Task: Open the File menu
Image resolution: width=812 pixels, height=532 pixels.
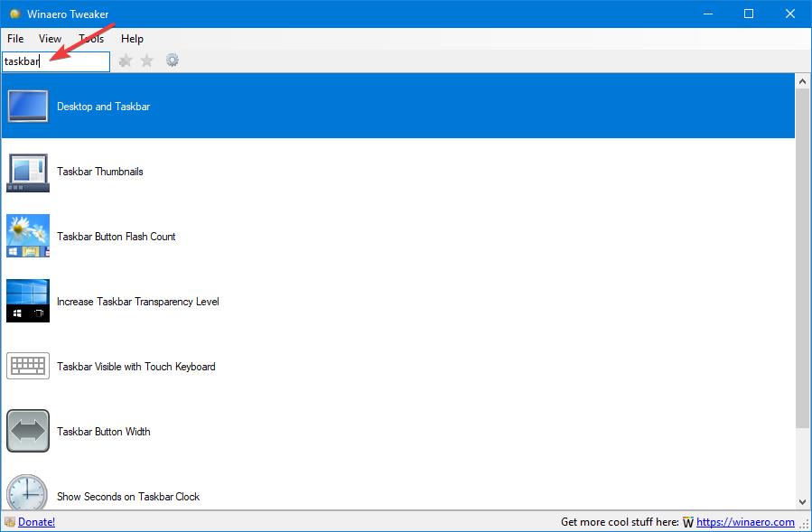Action: 15,39
